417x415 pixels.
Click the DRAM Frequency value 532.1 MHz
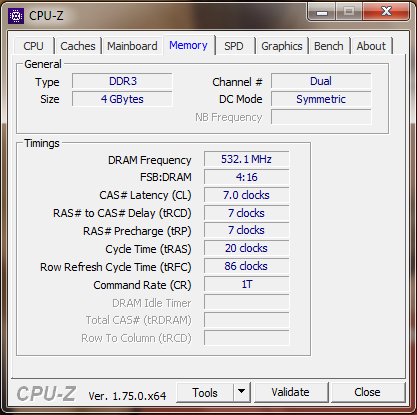247,159
